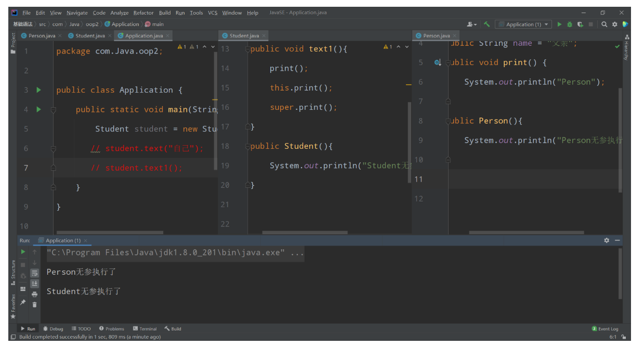Click the green checkmark inspection indicator in Person.java

pos(617,46)
